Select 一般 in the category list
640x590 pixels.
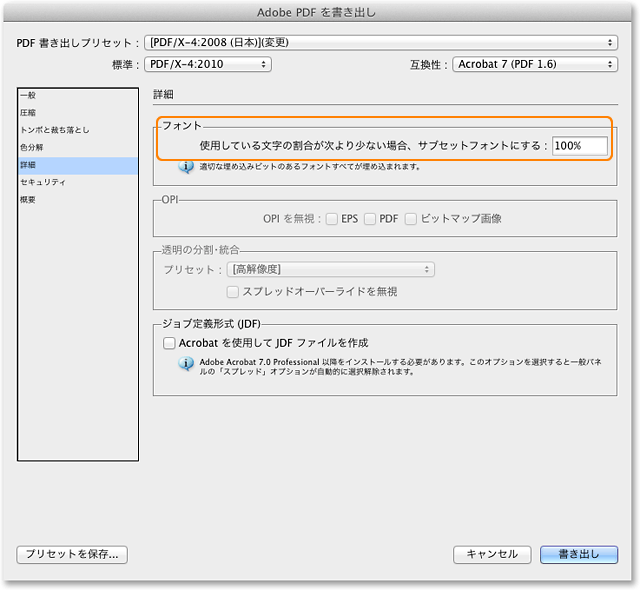tap(28, 95)
